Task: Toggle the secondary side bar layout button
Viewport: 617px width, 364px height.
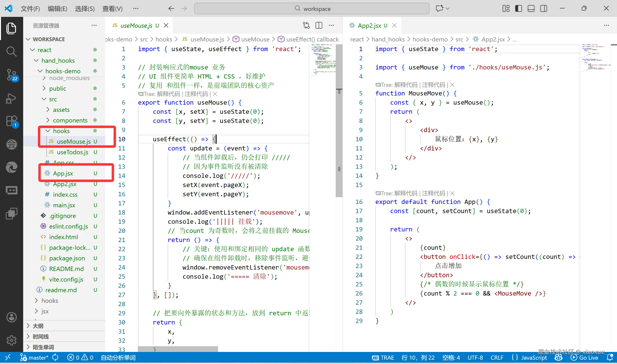Action: pos(544,9)
